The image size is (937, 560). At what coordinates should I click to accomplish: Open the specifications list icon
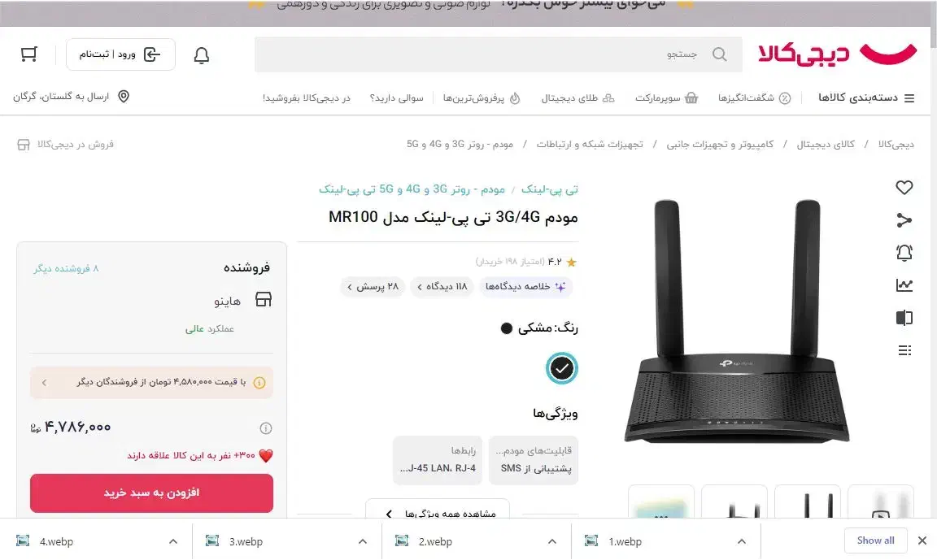904,350
